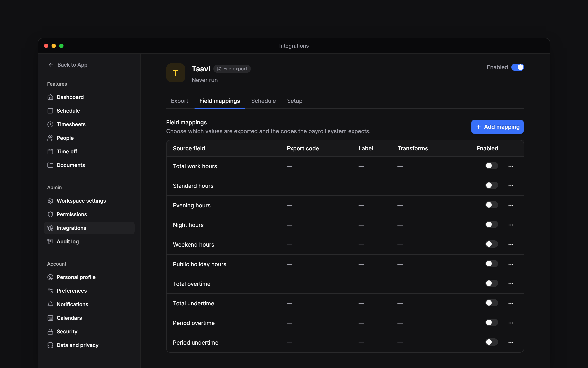Open more options for Period undertime
Image resolution: width=588 pixels, height=368 pixels.
(x=511, y=343)
